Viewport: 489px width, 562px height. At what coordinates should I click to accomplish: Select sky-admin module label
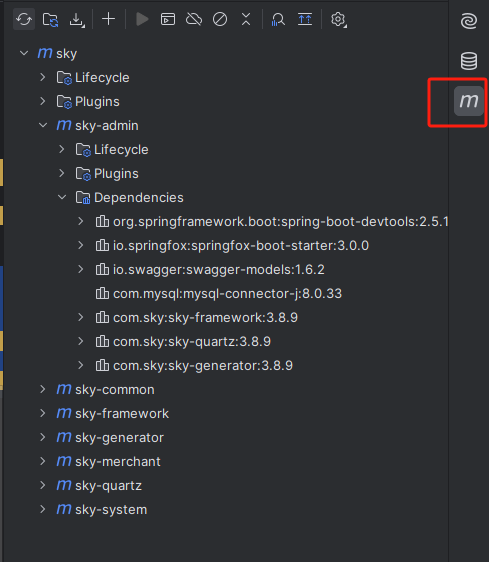106,126
